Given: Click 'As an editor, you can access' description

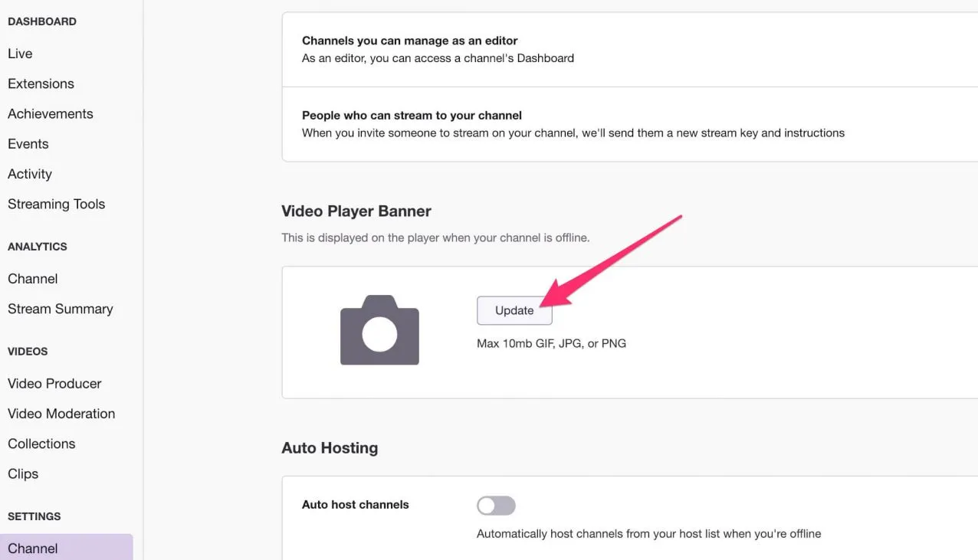Looking at the screenshot, I should coord(438,58).
